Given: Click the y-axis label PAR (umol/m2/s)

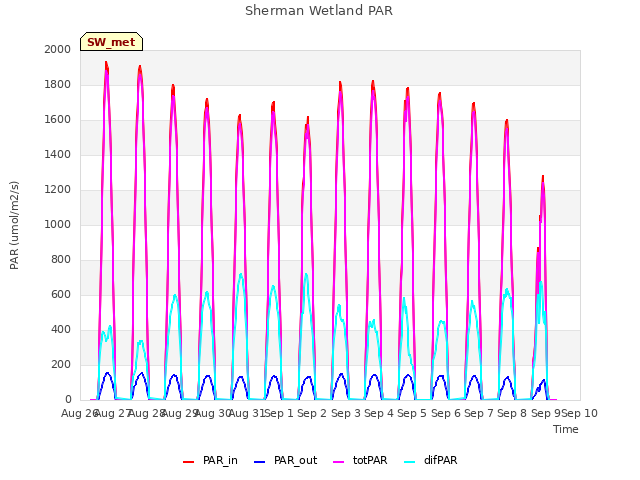Looking at the screenshot, I should click(14, 225).
